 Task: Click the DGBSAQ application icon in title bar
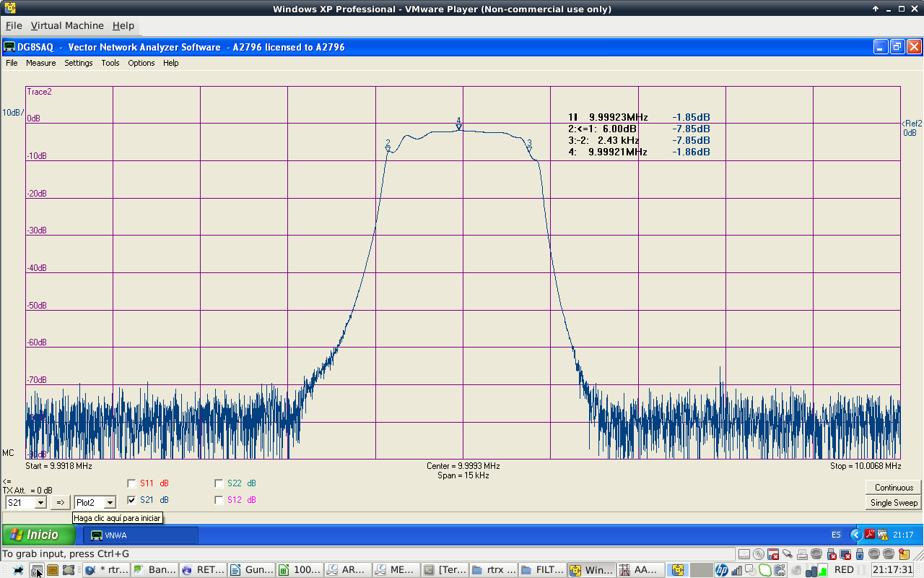(x=9, y=47)
